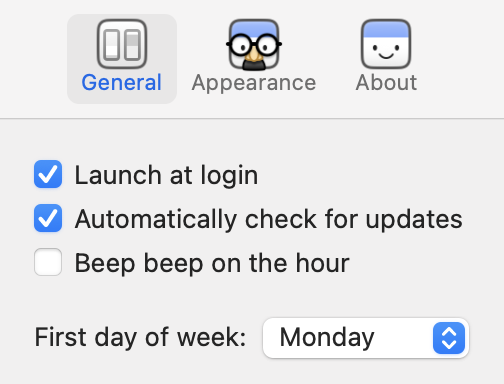The width and height of the screenshot is (504, 384).
Task: Click the About smiling calendar icon
Action: click(386, 44)
